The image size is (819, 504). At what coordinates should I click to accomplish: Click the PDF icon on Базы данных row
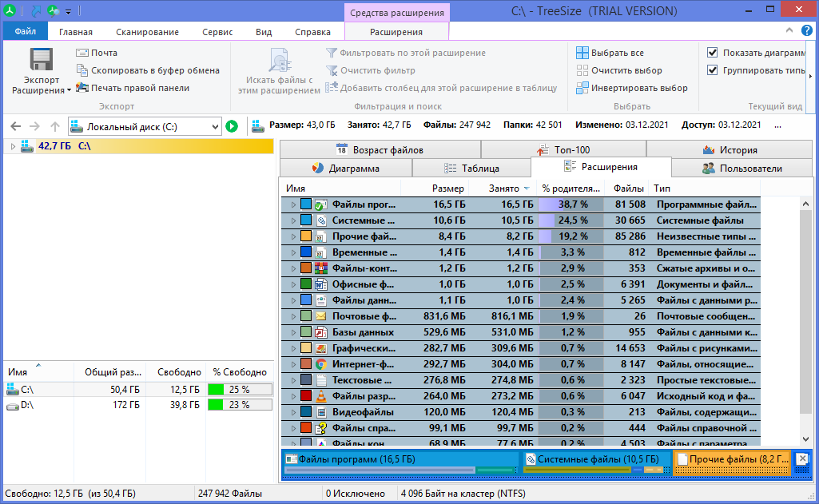click(321, 333)
